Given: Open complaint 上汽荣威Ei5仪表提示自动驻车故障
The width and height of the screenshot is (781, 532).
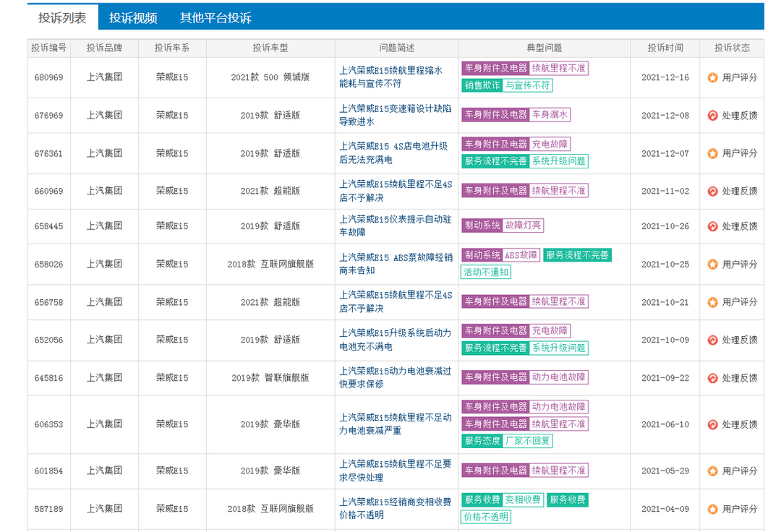Looking at the screenshot, I should [x=396, y=226].
